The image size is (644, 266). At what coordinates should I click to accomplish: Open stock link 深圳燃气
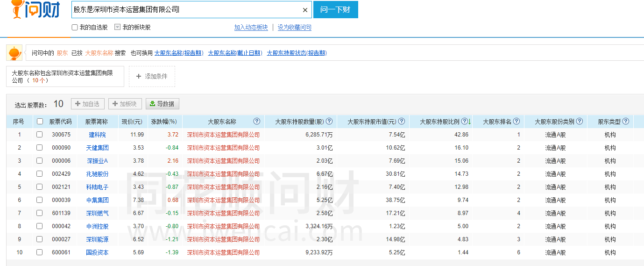point(97,213)
